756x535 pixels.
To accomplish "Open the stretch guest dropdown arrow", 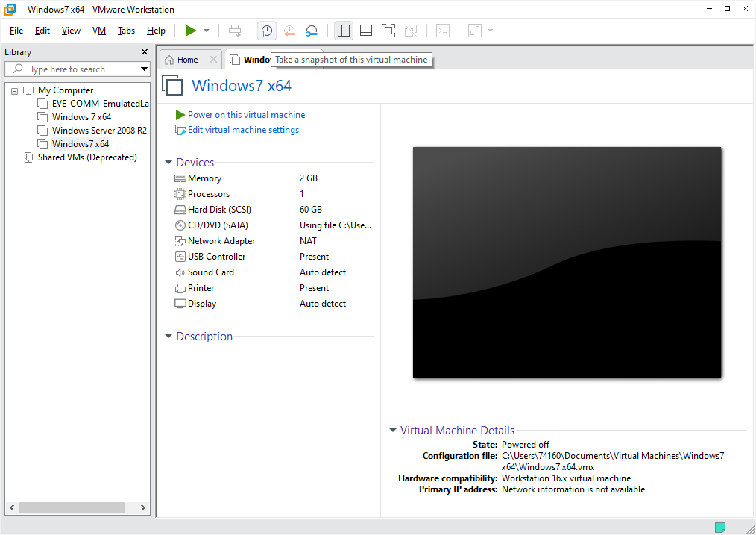I will (x=491, y=31).
